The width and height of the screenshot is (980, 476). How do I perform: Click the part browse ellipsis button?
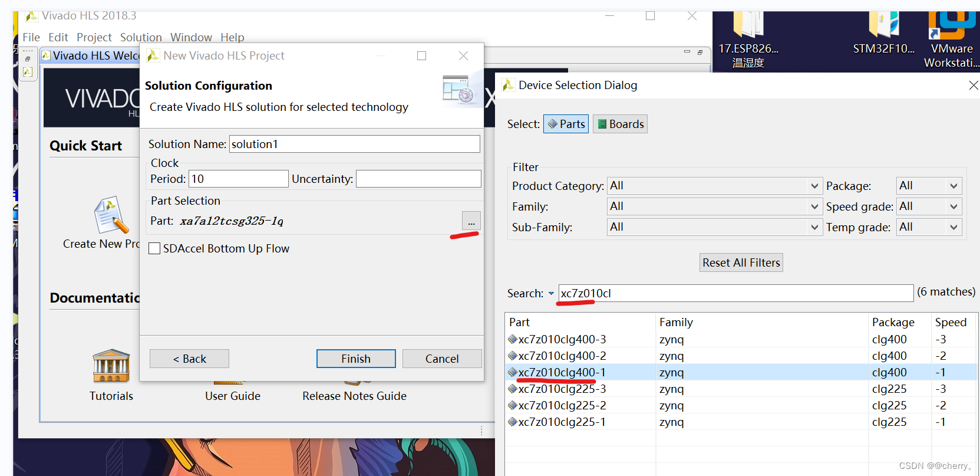[x=471, y=221]
